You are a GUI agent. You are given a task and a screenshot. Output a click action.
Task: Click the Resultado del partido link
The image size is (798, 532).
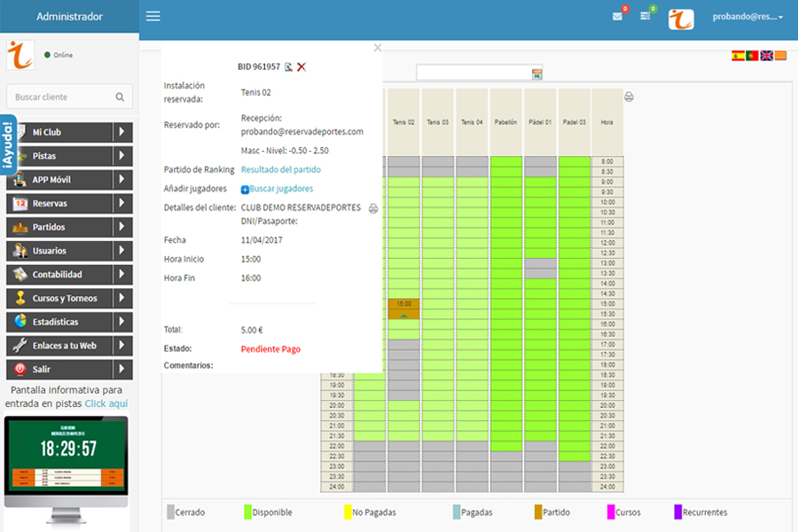click(x=281, y=169)
